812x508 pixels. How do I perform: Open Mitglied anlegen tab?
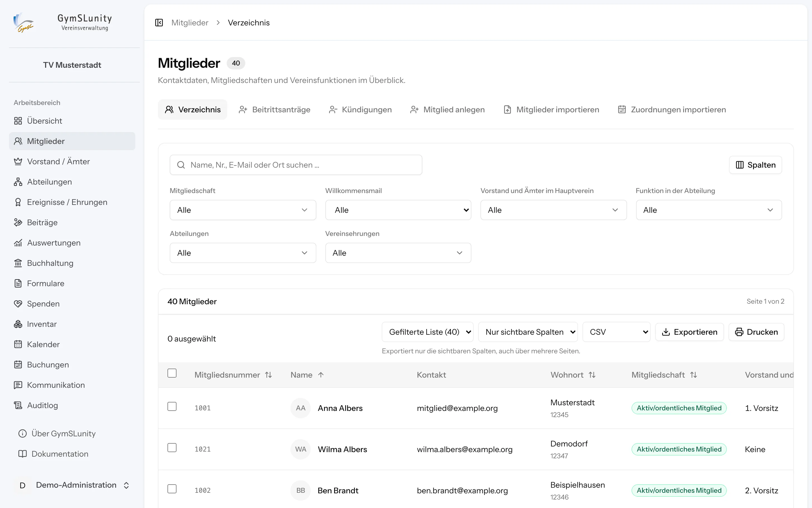[447, 110]
